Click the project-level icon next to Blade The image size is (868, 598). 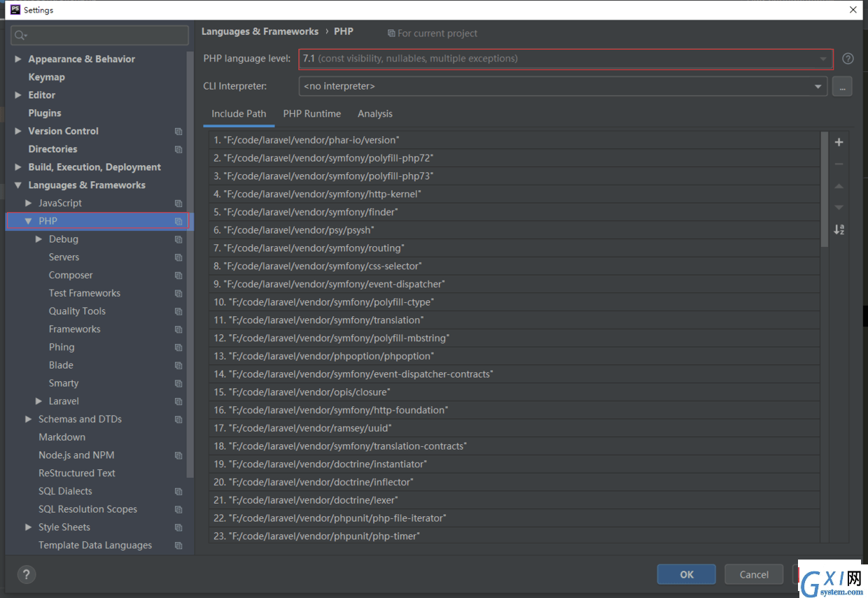178,366
